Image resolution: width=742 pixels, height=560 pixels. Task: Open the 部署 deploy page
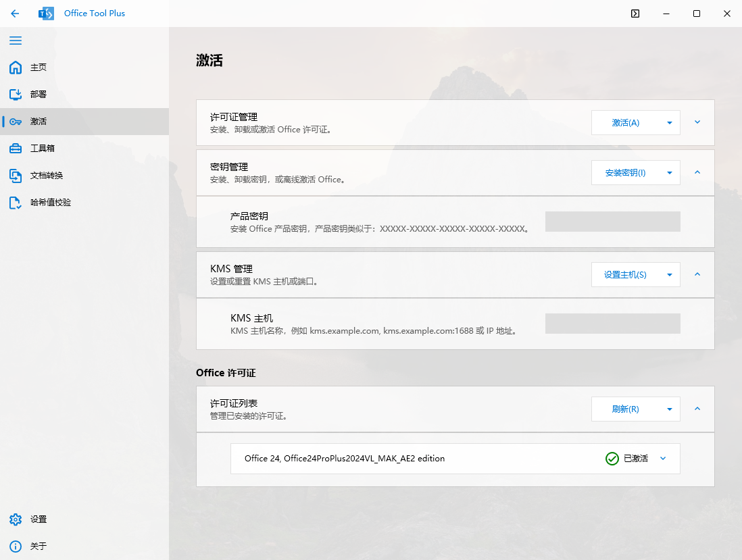pyautogui.click(x=38, y=95)
